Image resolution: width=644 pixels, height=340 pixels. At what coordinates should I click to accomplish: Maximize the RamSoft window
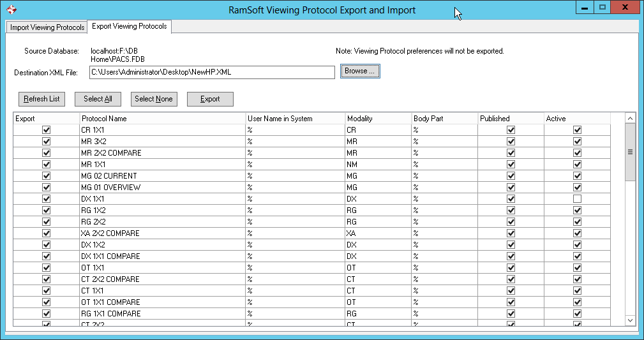(602, 8)
